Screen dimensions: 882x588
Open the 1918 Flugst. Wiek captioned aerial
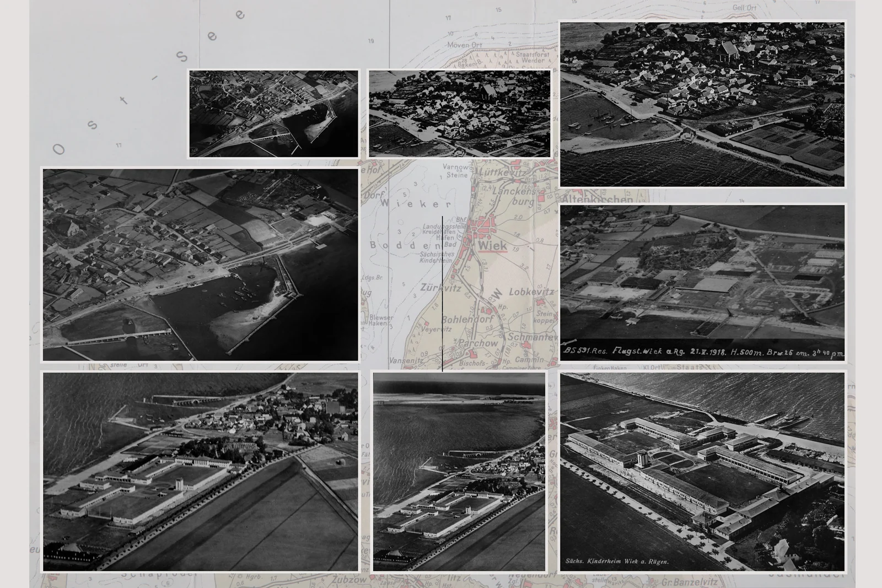702,283
